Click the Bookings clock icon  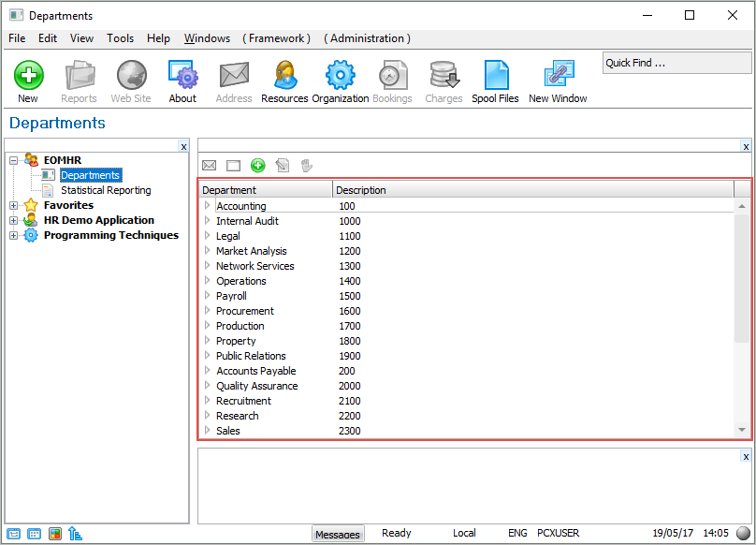(x=392, y=75)
